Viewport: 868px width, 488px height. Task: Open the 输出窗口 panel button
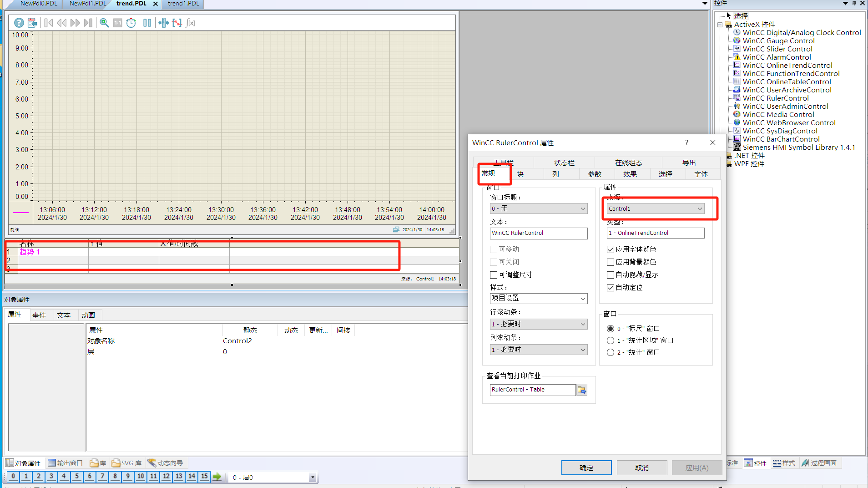(66, 463)
